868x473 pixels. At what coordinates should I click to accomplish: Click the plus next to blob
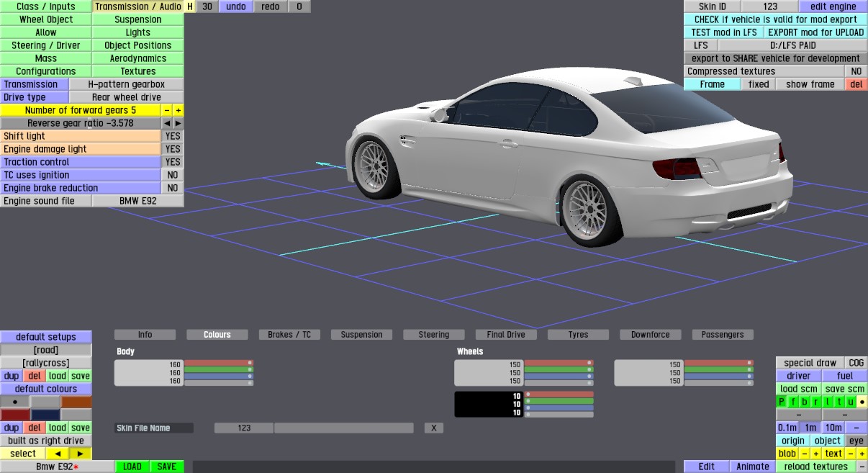click(816, 454)
